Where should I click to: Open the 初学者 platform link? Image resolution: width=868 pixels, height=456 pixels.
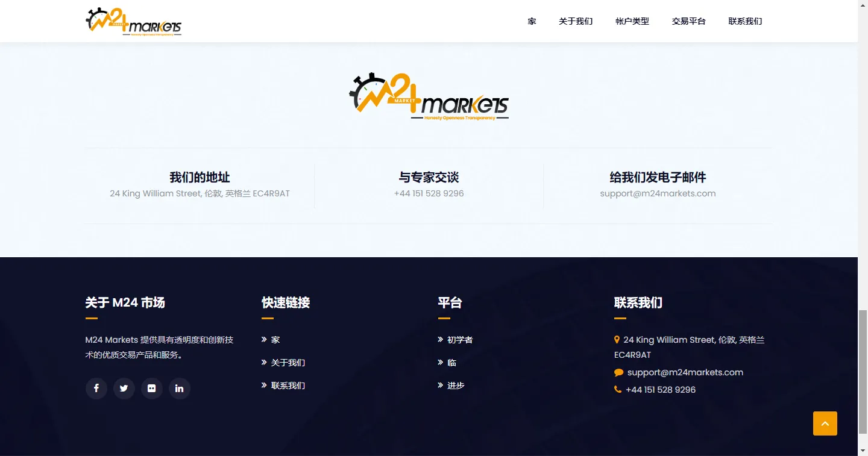[x=460, y=340]
